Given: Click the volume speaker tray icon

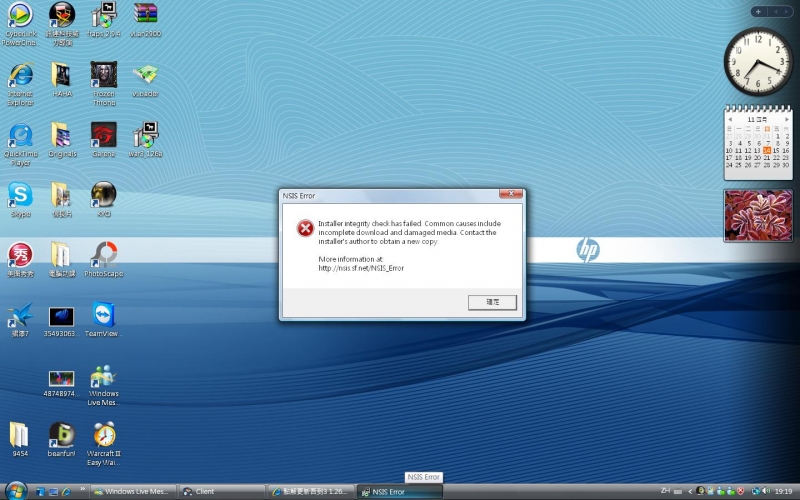Looking at the screenshot, I should 765,491.
